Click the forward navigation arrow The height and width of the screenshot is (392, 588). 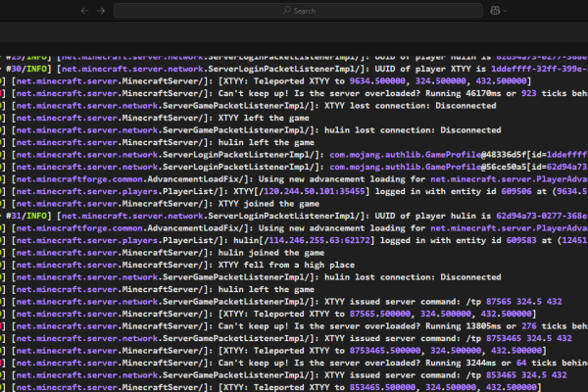pos(101,10)
